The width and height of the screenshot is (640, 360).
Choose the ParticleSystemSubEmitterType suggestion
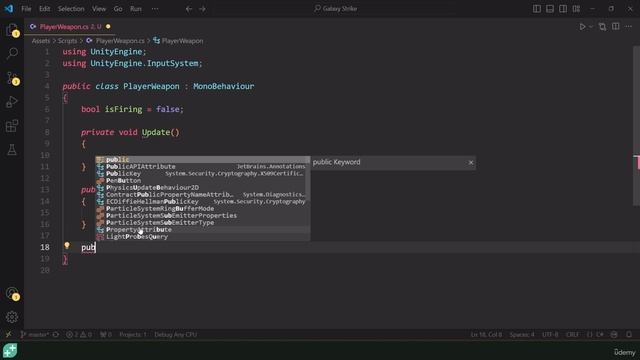pos(202,222)
